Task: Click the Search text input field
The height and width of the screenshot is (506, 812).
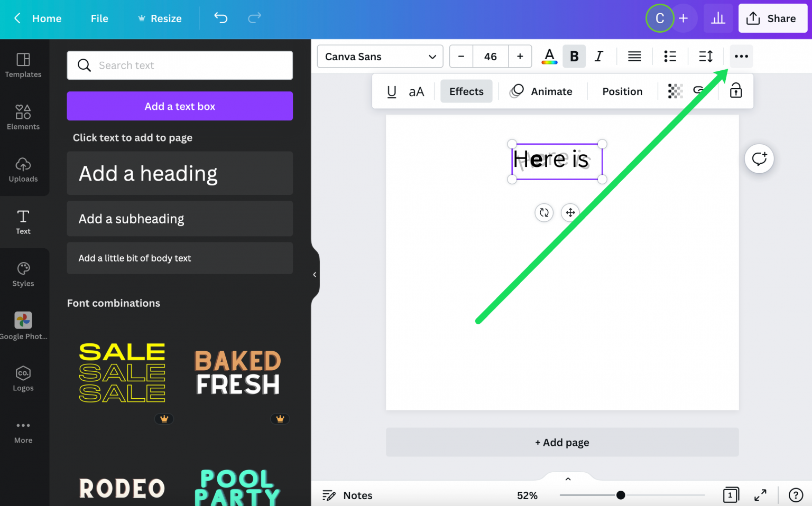Action: (x=180, y=65)
